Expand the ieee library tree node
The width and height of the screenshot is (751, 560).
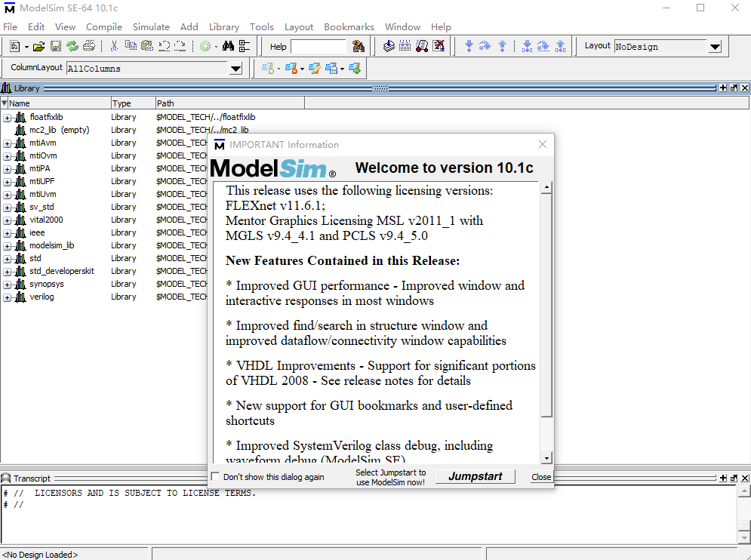(x=8, y=233)
